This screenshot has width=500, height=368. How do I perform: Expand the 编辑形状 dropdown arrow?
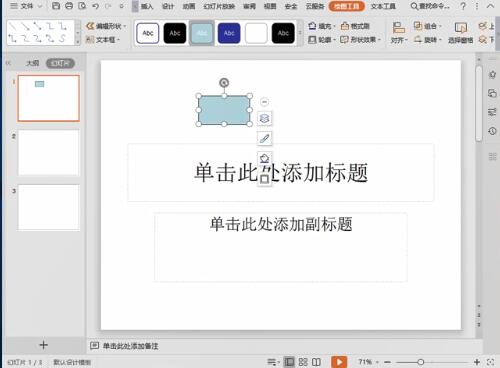[x=125, y=26]
